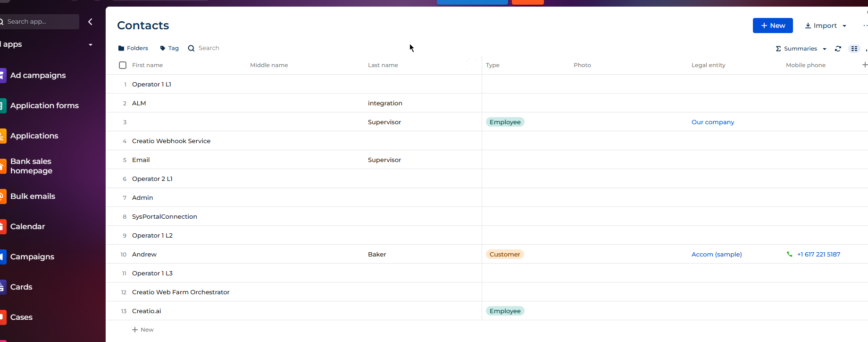868x342 pixels.
Task: Switch list view layout icon
Action: [854, 49]
